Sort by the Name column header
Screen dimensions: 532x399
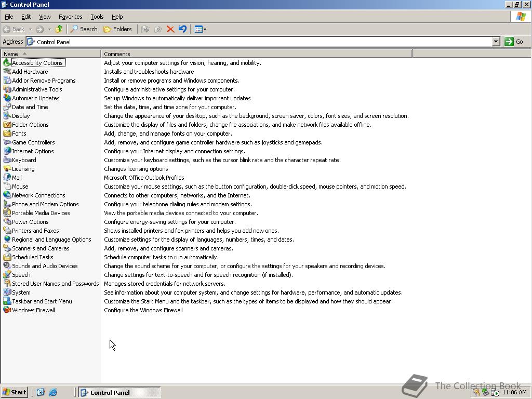pyautogui.click(x=51, y=54)
